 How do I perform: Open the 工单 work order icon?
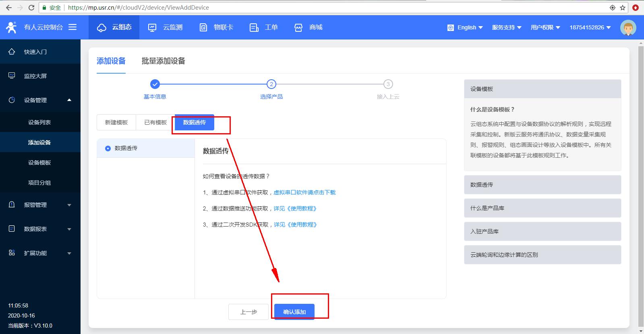pos(254,27)
